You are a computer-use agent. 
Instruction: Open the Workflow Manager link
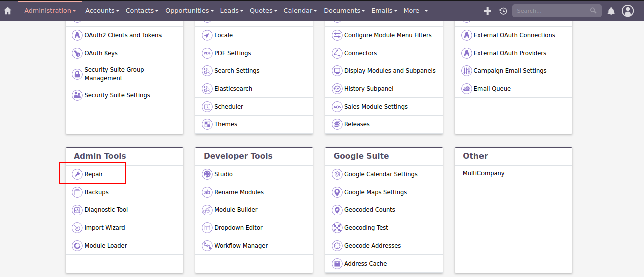pyautogui.click(x=241, y=246)
